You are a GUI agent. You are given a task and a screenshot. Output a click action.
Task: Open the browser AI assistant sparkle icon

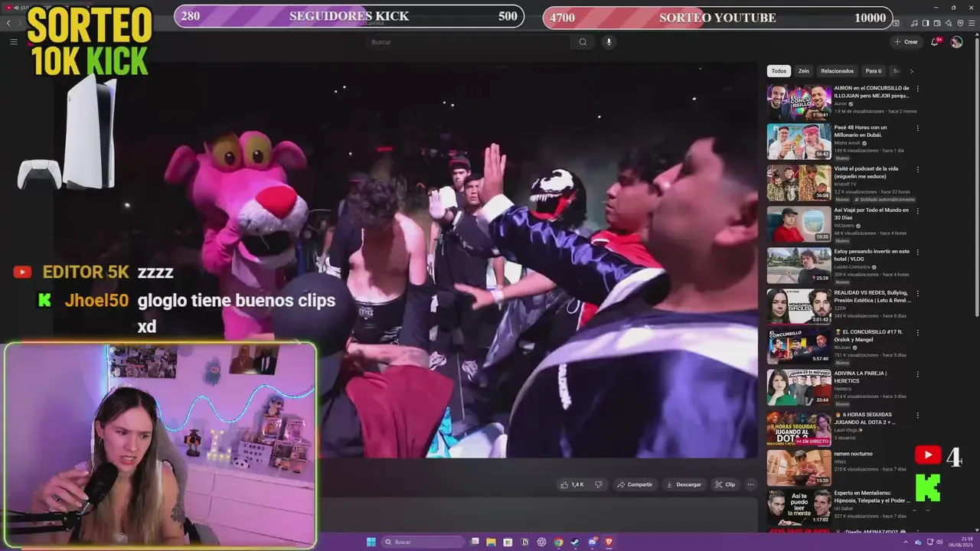pos(949,23)
